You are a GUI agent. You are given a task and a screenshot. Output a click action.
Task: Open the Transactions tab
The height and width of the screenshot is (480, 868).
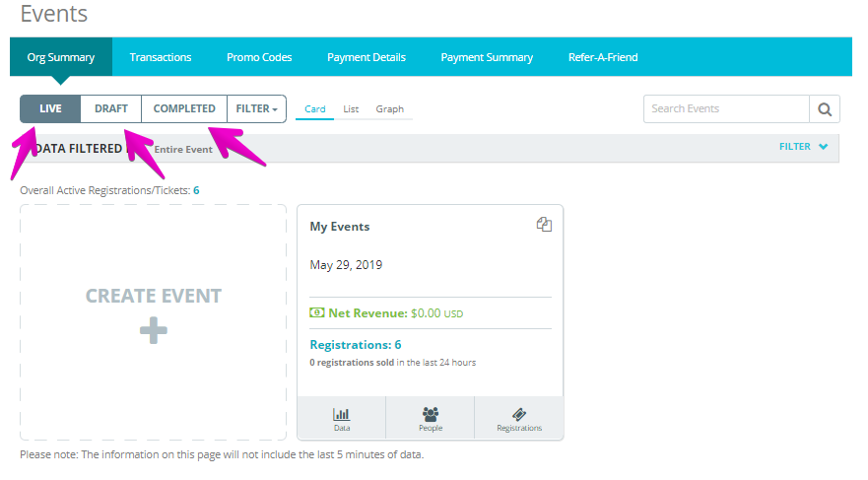(161, 57)
